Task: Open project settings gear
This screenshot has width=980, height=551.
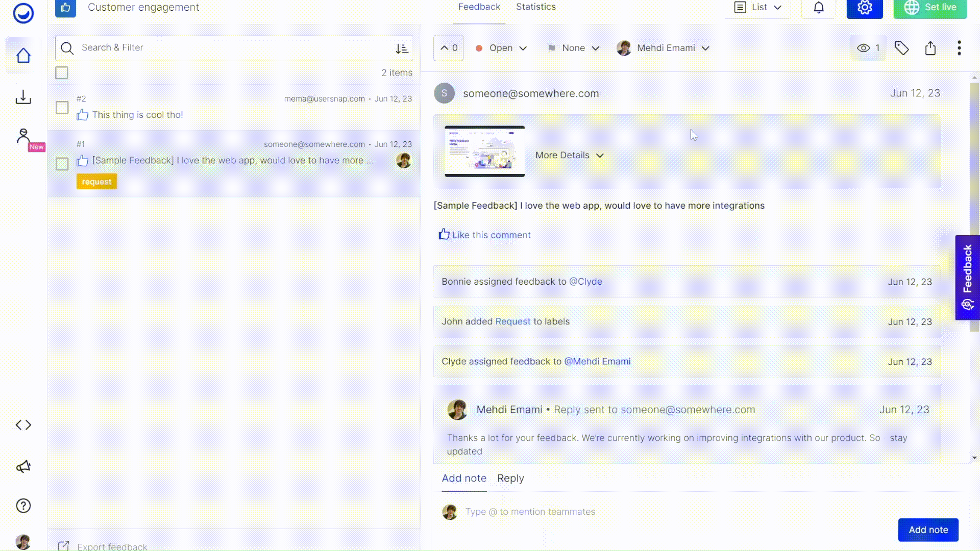Action: (864, 8)
